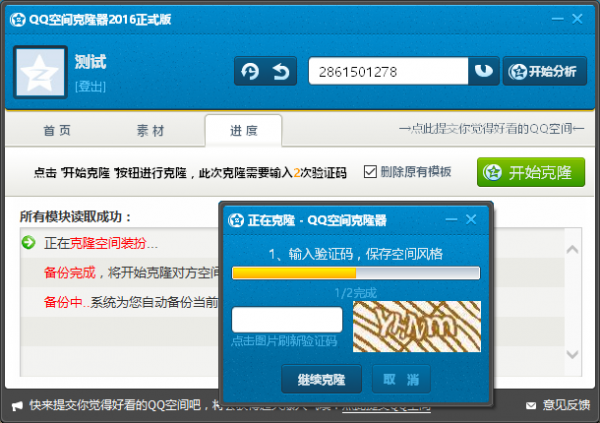The height and width of the screenshot is (423, 600).
Task: Click the history clock icon button
Action: click(250, 71)
